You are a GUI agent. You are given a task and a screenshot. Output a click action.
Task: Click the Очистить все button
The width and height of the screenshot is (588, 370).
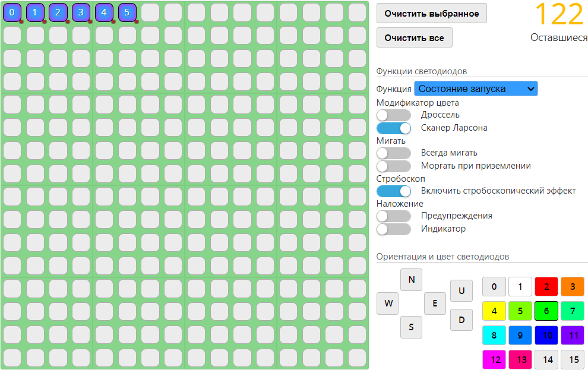point(414,38)
